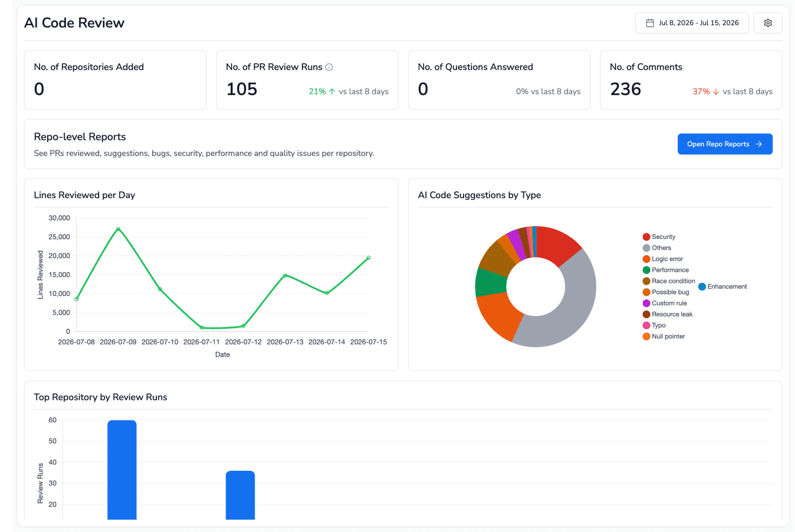The width and height of the screenshot is (795, 532).
Task: Click the tallest bar in Review Runs chart
Action: tap(122, 470)
